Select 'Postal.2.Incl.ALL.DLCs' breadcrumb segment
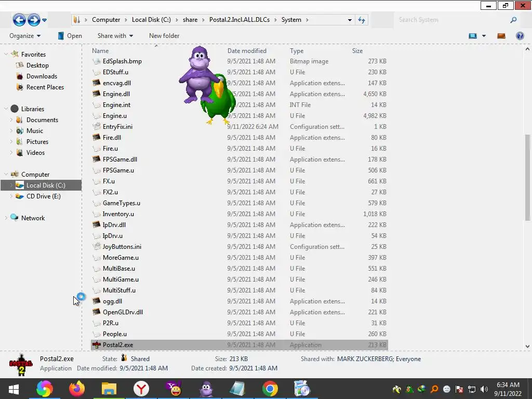The height and width of the screenshot is (399, 532). (240, 20)
